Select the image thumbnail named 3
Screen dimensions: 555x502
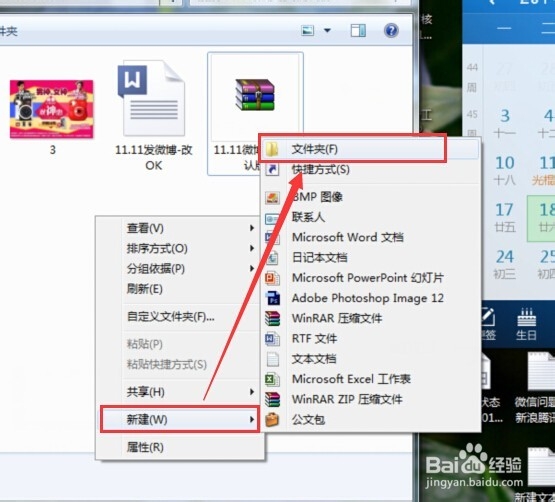pos(52,117)
